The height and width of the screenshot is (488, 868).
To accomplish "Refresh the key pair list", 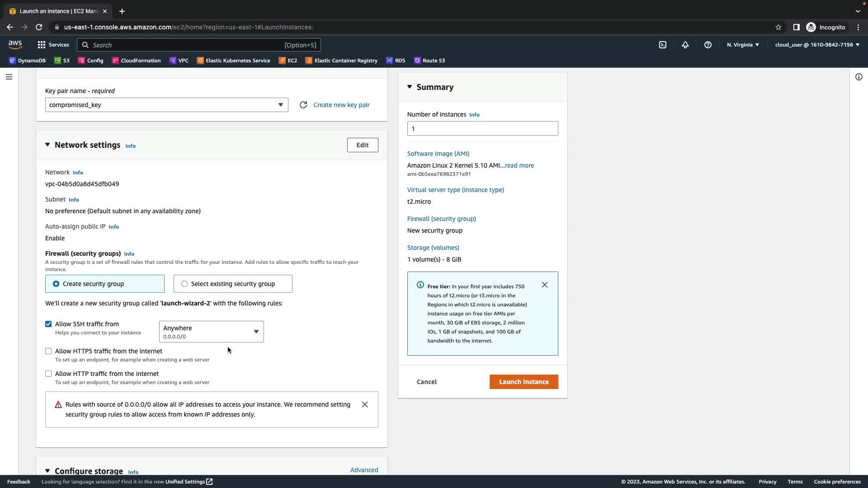I will (x=303, y=105).
